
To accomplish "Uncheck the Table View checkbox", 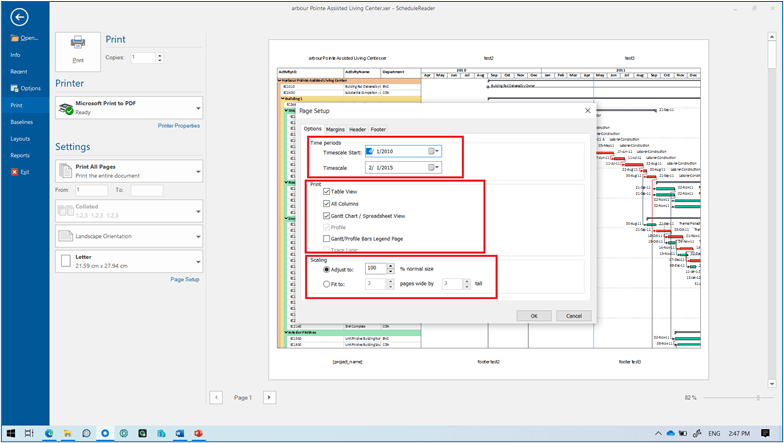I will pos(327,191).
